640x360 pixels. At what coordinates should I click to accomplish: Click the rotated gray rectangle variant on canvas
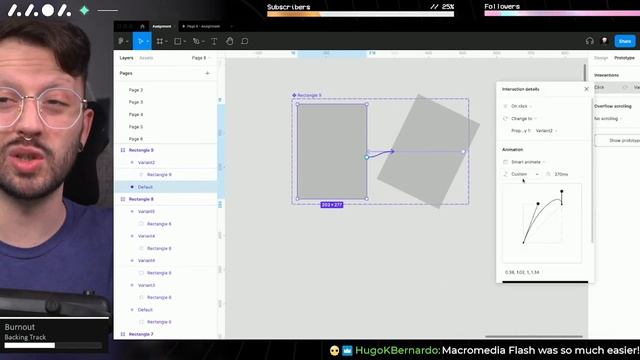tap(428, 151)
